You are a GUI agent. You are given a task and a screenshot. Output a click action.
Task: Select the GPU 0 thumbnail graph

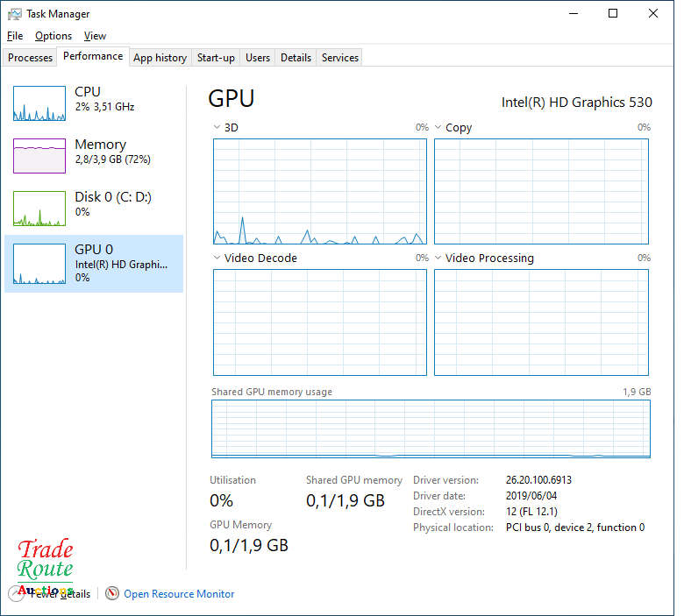[x=39, y=264]
